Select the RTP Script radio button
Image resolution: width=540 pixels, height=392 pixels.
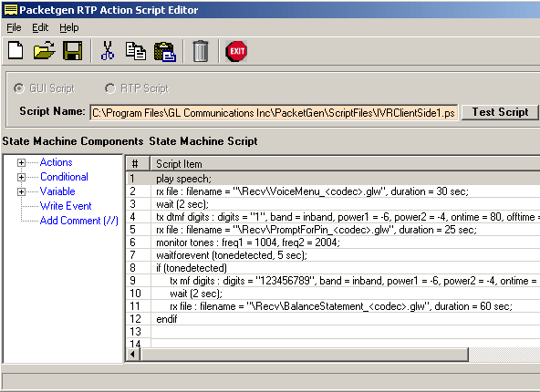coord(109,88)
